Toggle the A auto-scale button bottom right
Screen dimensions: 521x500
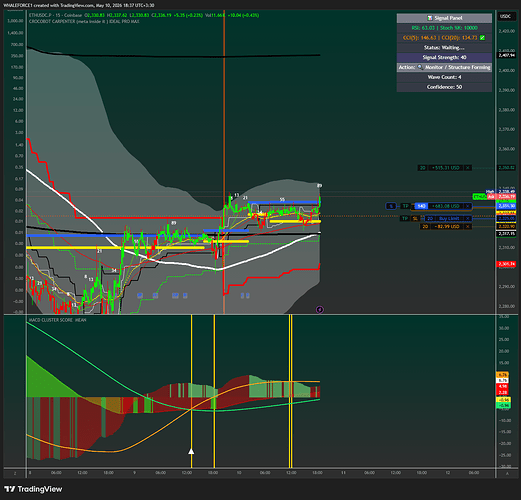point(507,473)
